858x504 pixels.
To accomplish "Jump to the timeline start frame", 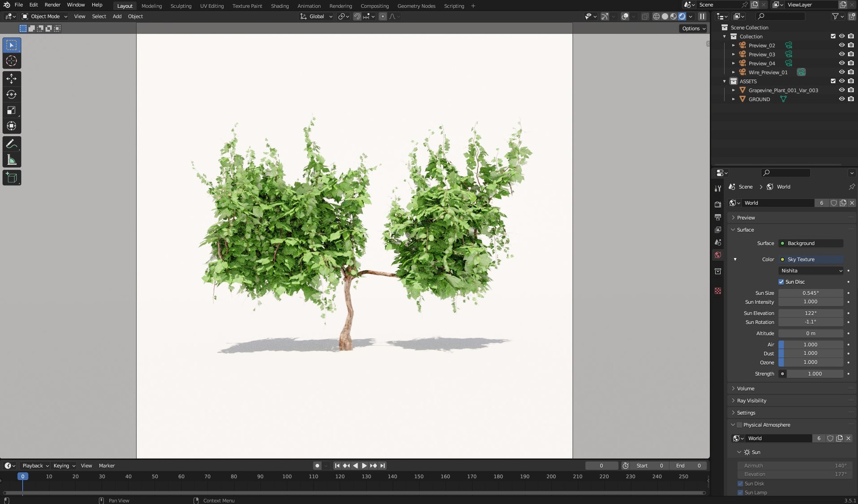I will click(x=337, y=466).
